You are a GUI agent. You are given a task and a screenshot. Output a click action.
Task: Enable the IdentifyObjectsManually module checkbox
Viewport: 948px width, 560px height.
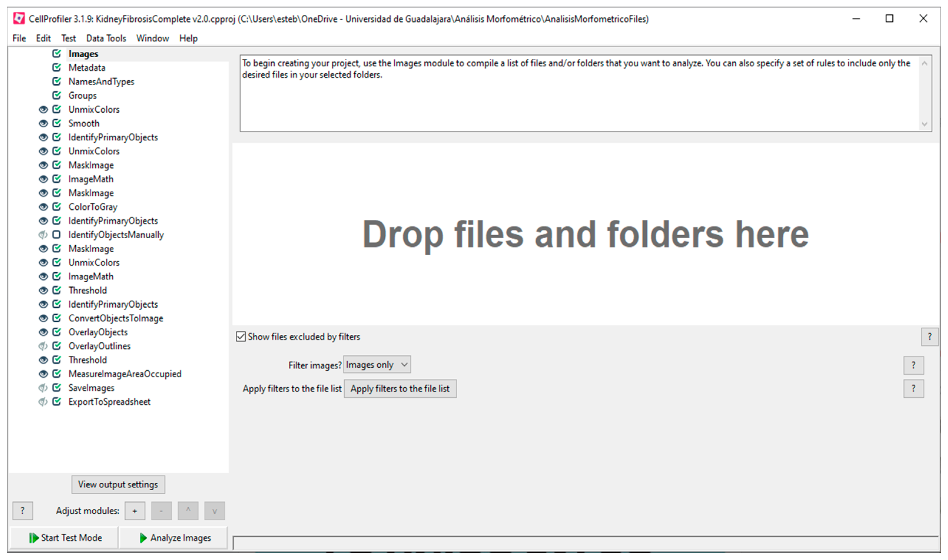(x=57, y=235)
